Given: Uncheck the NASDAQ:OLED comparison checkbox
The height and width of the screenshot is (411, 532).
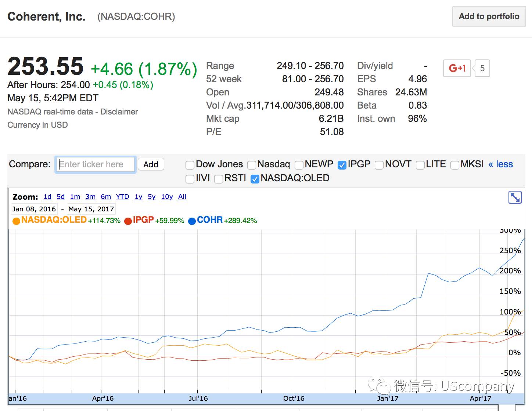Looking at the screenshot, I should [255, 179].
